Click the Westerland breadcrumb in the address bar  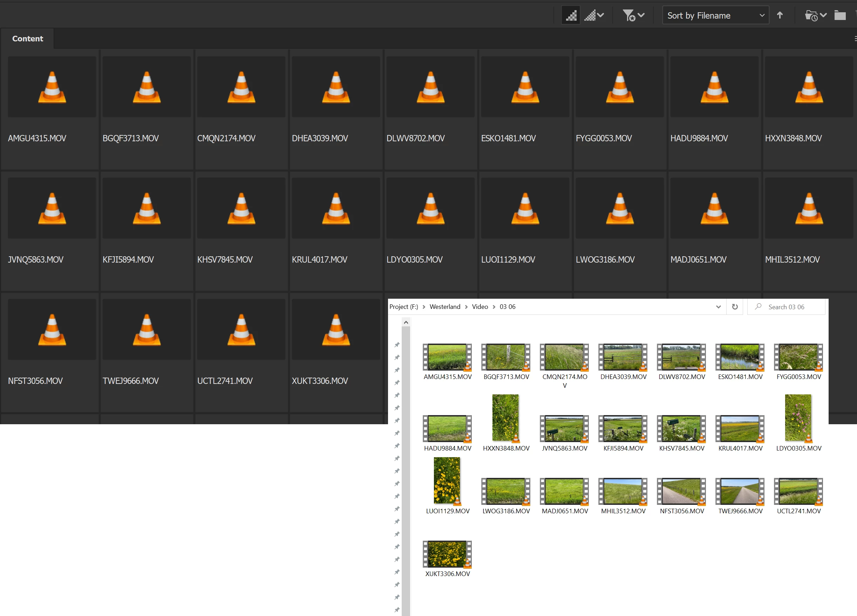(x=445, y=306)
